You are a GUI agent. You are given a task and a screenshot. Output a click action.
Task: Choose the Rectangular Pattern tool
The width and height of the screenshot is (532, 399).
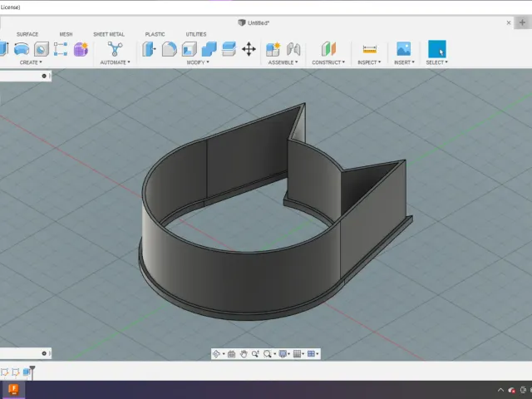61,49
